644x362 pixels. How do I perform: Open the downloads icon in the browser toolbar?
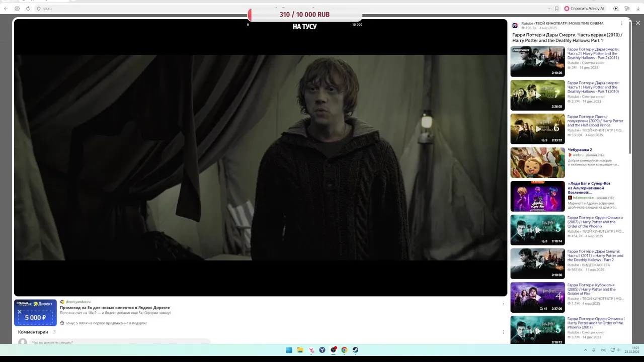pos(638,9)
